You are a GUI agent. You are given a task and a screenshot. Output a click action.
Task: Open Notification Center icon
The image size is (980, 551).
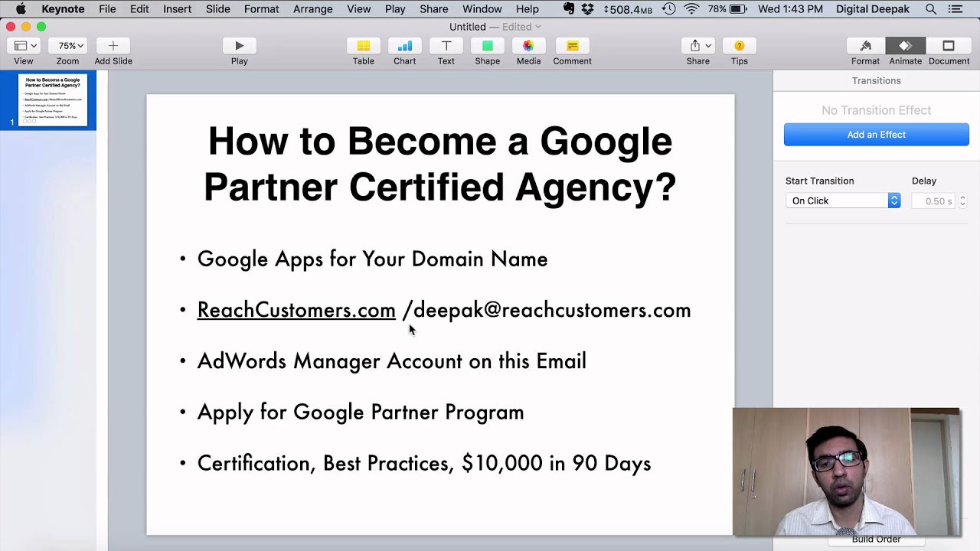[955, 9]
